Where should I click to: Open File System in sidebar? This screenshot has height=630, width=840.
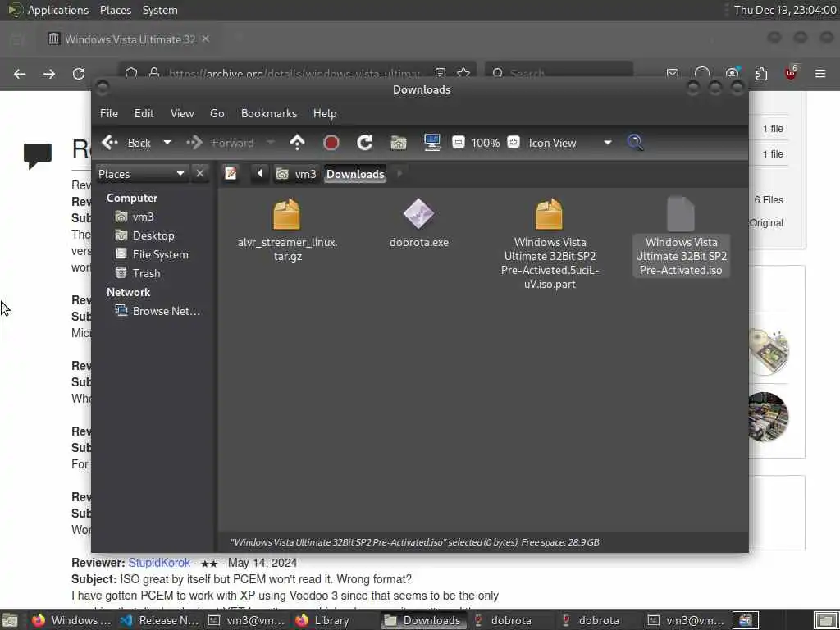pyautogui.click(x=152, y=254)
